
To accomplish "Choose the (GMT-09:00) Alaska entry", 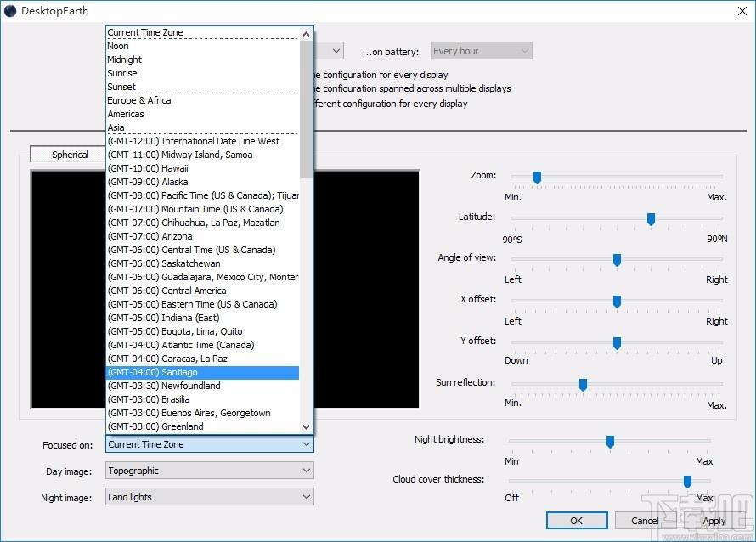I will coord(202,182).
